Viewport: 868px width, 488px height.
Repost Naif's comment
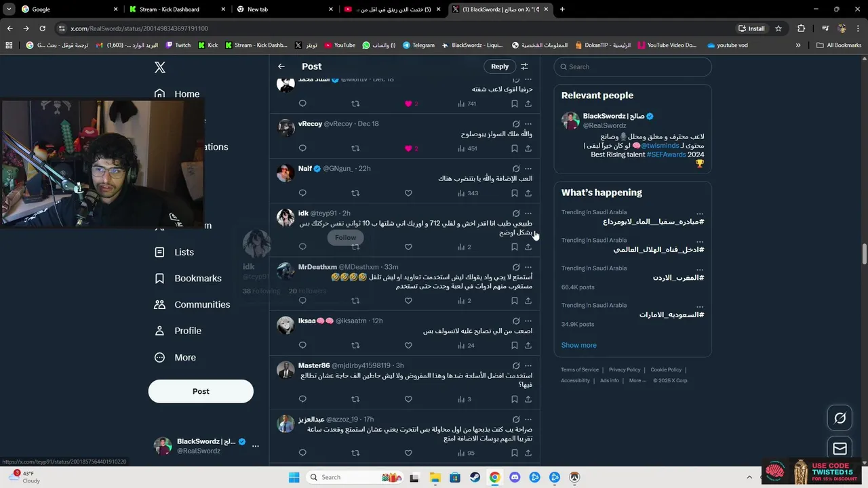click(x=355, y=193)
